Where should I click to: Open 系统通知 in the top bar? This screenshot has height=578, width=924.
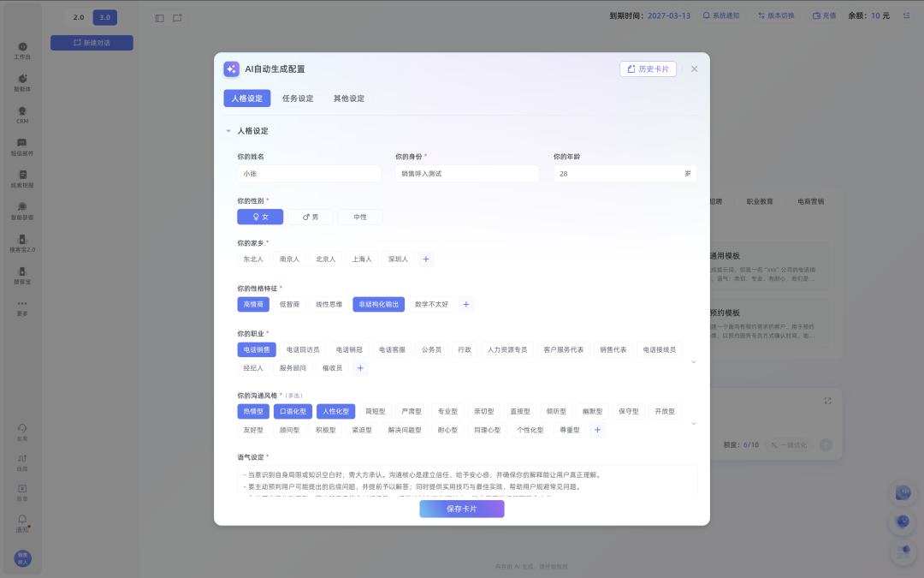[720, 15]
